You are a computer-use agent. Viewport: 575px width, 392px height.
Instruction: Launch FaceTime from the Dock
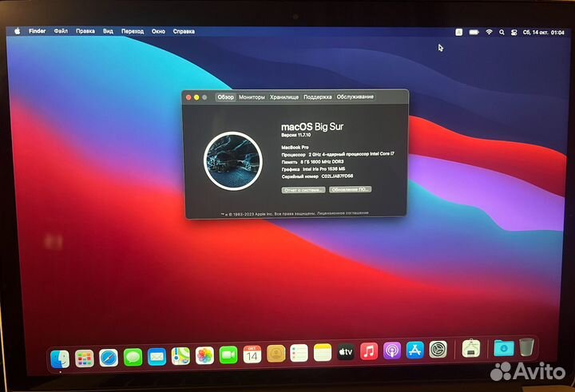[x=228, y=355]
